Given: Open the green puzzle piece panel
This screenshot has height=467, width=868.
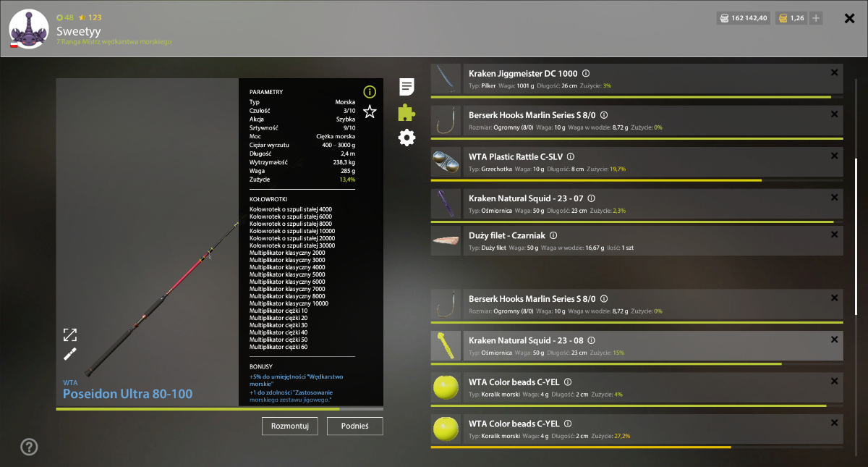Looking at the screenshot, I should click(x=407, y=112).
